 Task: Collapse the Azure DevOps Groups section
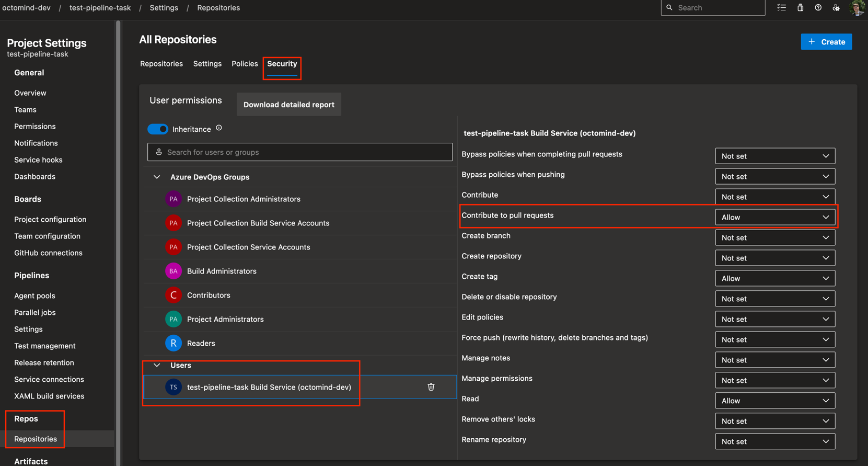tap(157, 177)
